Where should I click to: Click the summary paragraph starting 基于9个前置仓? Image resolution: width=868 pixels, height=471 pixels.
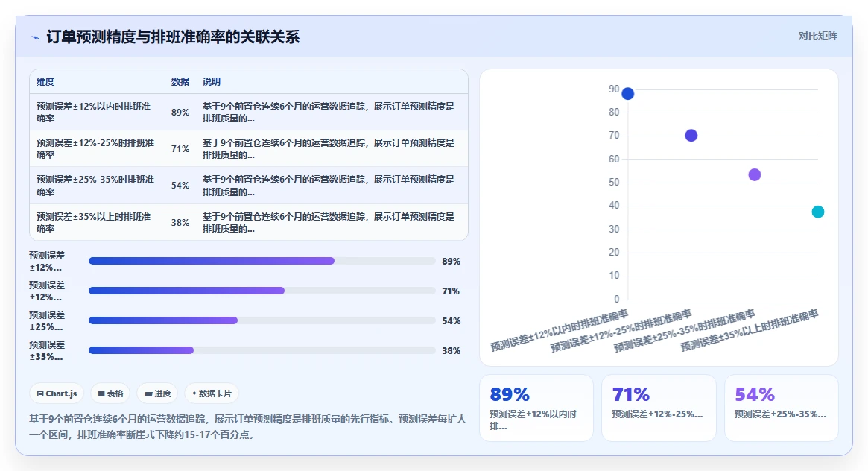point(248,427)
